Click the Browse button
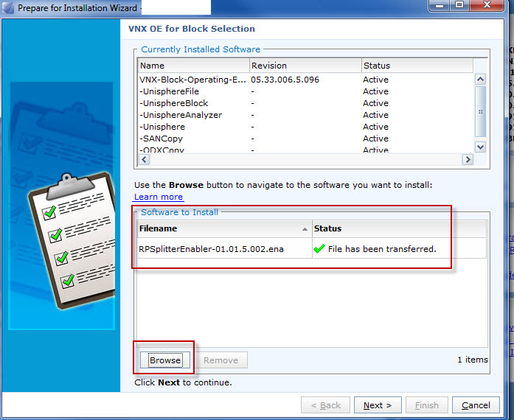 point(165,360)
